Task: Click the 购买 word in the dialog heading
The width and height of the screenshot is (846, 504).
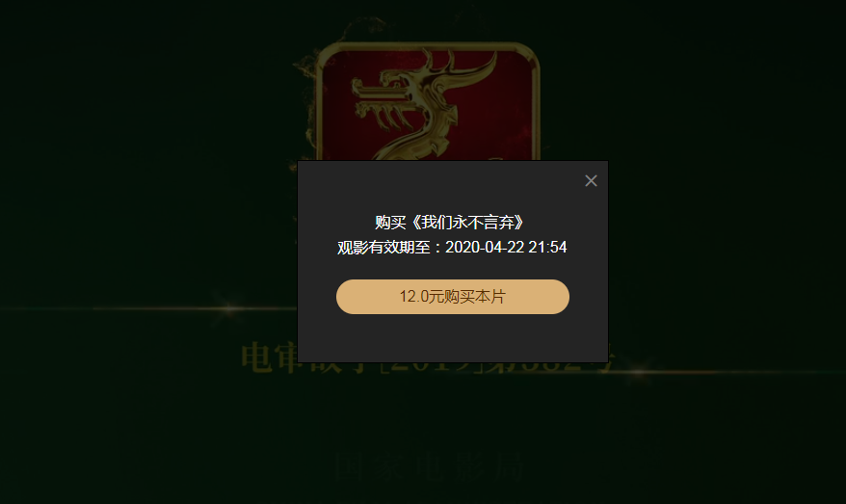Action: click(x=390, y=223)
